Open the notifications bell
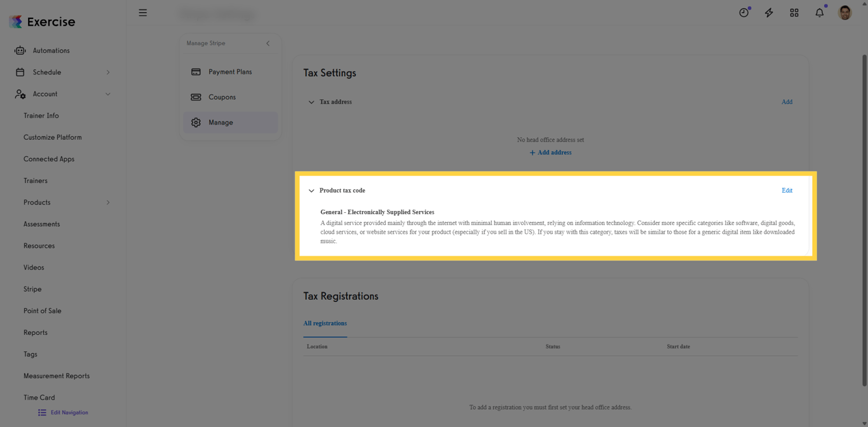Viewport: 868px width, 427px height. tap(819, 11)
